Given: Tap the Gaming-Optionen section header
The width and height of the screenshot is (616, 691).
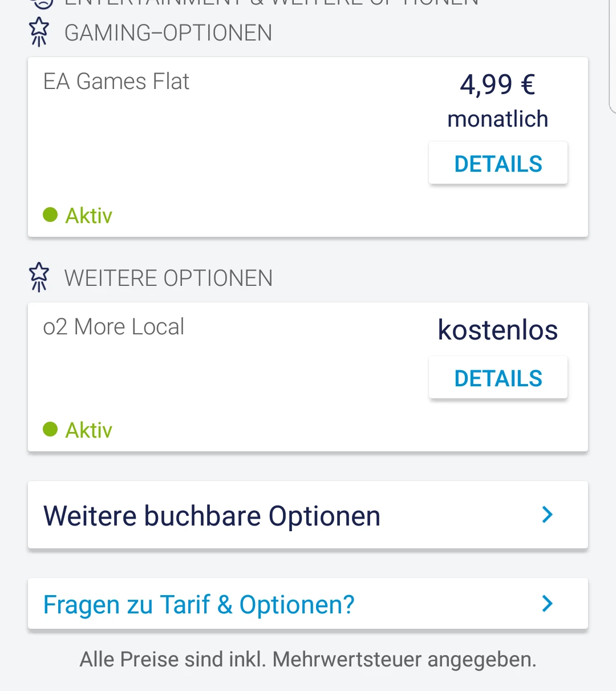Looking at the screenshot, I should pyautogui.click(x=168, y=33).
